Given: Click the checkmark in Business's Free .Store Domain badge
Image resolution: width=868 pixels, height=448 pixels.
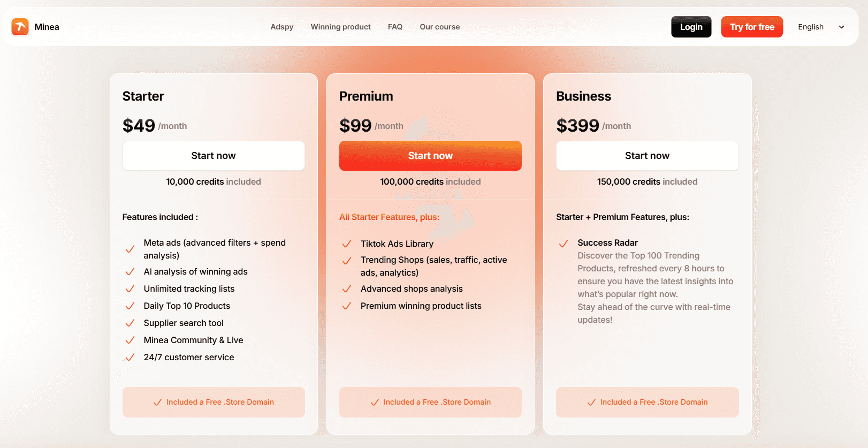Looking at the screenshot, I should 591,402.
